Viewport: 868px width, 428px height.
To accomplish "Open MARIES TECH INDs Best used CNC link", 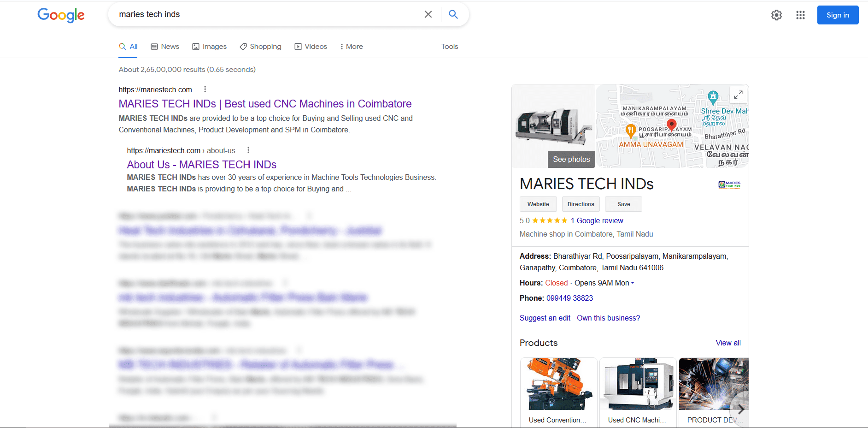I will [x=265, y=104].
